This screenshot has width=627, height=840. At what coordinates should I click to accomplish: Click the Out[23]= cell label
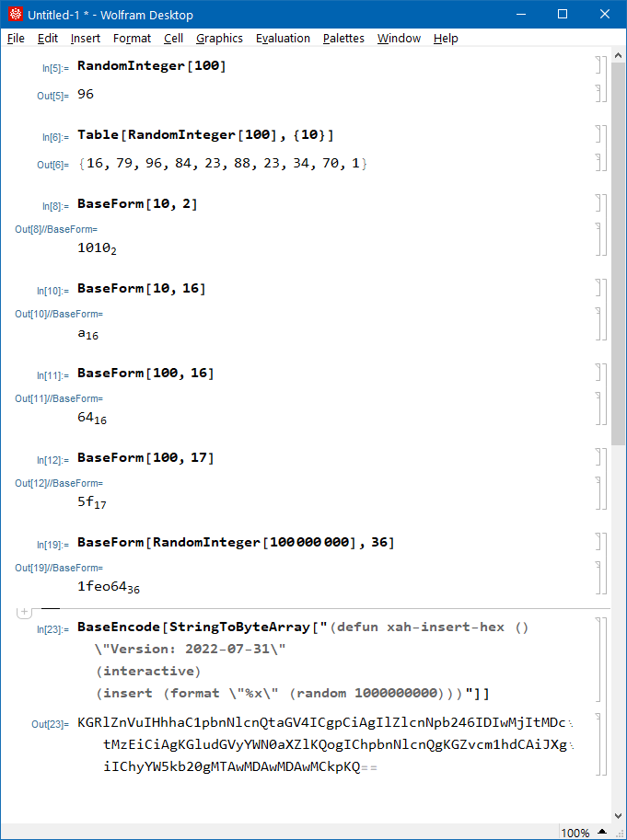[51, 724]
